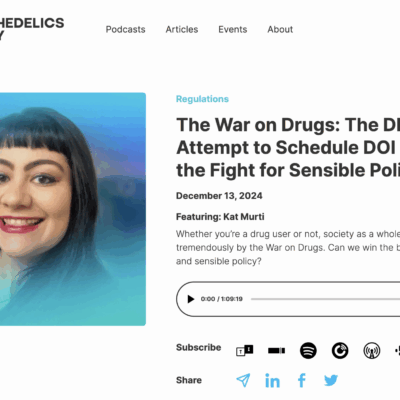Seek on the audio progress bar
400x400 pixels.
pyautogui.click(x=325, y=299)
